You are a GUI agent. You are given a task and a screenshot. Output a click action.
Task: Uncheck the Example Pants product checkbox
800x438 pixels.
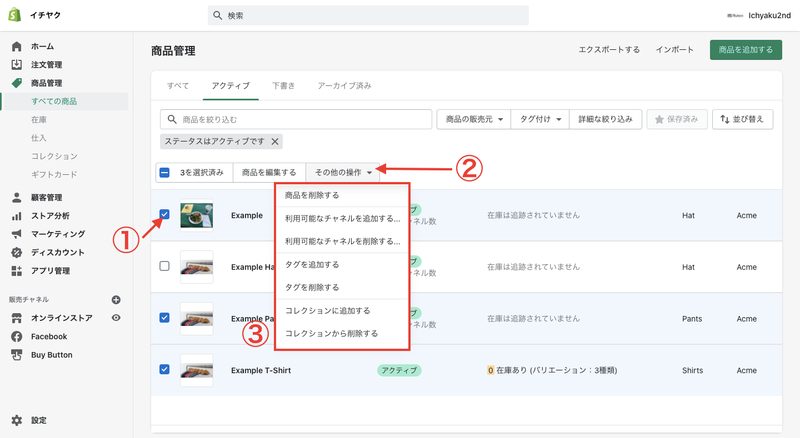(x=164, y=318)
